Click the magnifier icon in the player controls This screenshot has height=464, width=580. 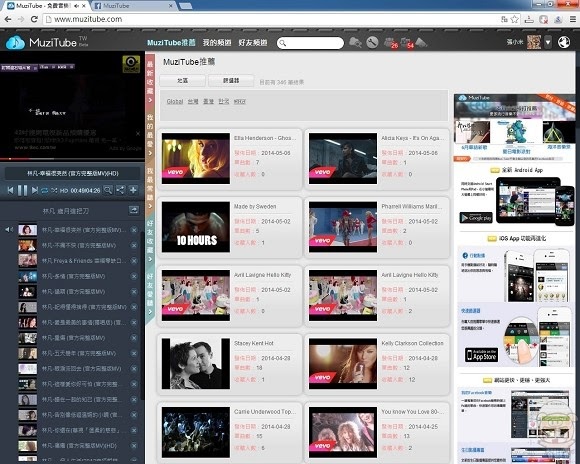[108, 190]
